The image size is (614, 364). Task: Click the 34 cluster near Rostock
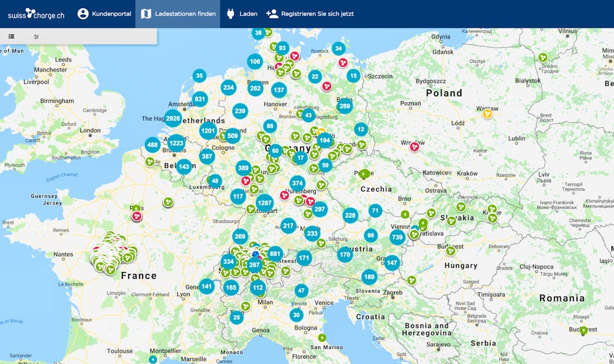[339, 49]
